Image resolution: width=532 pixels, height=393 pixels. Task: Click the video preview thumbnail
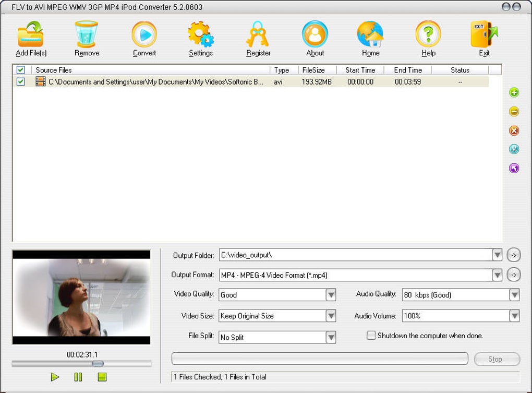(x=81, y=297)
